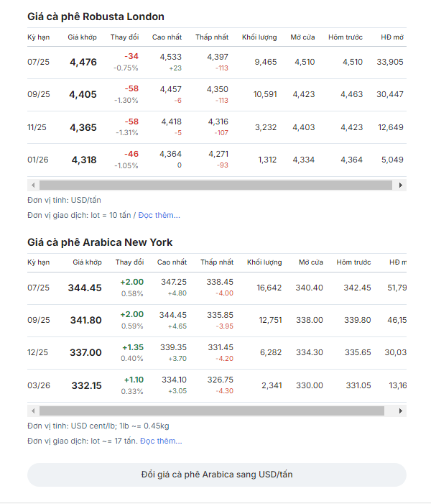Click Robusta 'Mở cửa' column header
This screenshot has height=504, width=431.
point(302,37)
